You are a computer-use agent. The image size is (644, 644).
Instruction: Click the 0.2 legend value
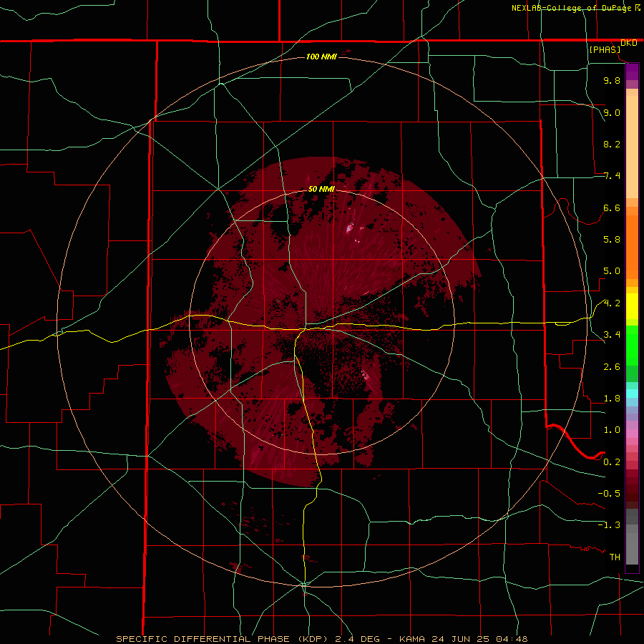point(612,462)
